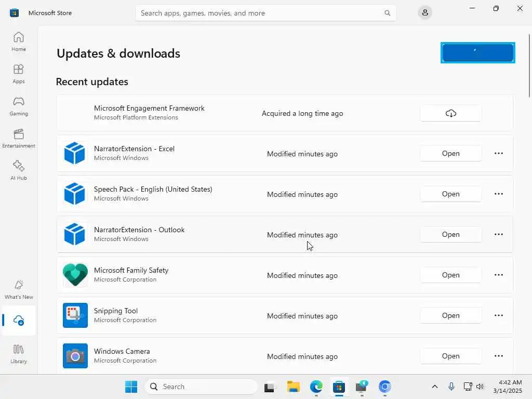Download Microsoft Engagement Framework via cloud button
532x399 pixels.
[450, 113]
